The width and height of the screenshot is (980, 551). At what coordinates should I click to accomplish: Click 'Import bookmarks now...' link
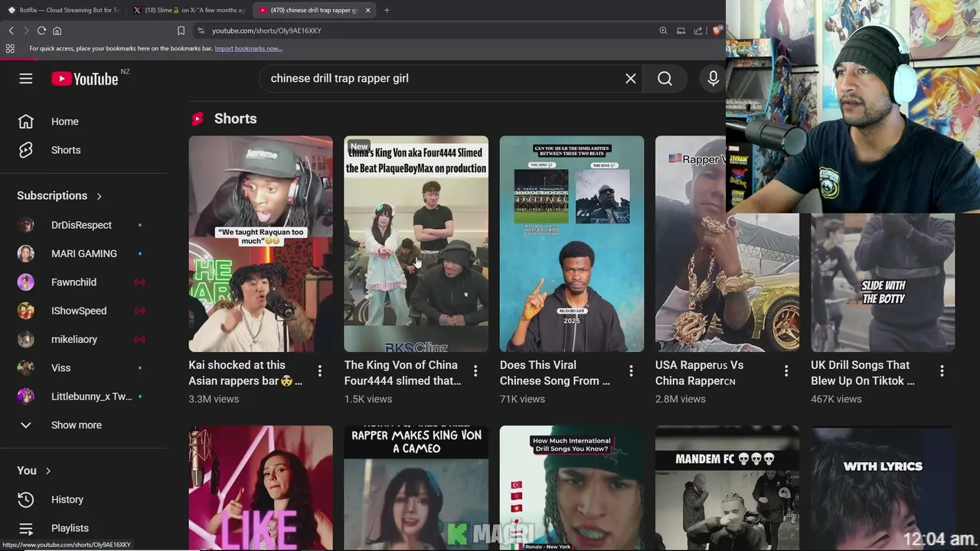(x=248, y=48)
